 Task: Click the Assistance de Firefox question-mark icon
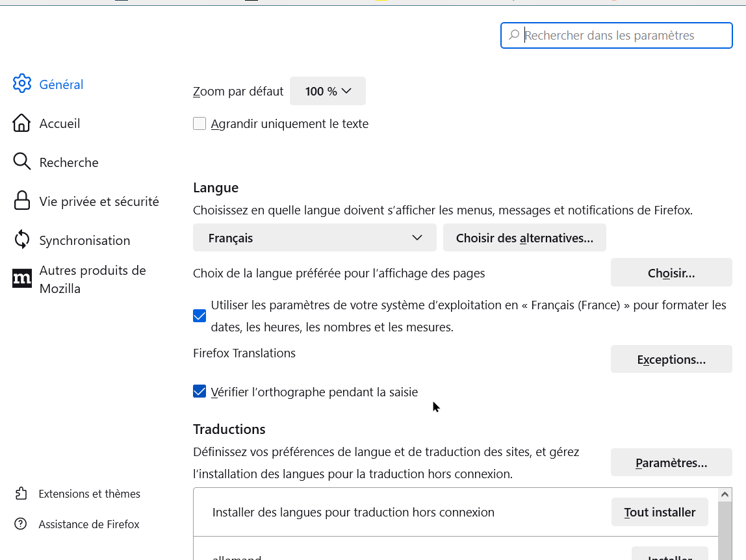pos(21,524)
